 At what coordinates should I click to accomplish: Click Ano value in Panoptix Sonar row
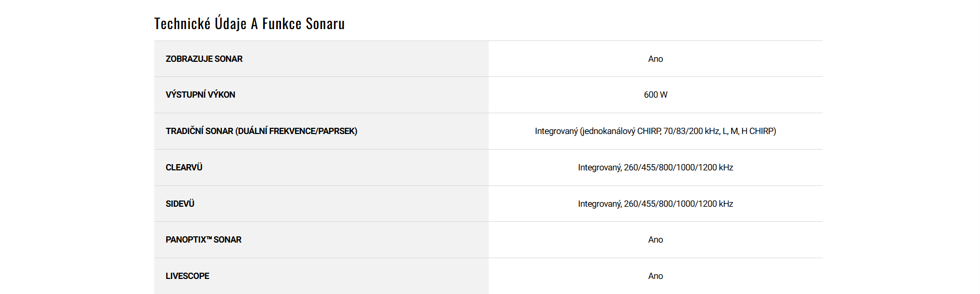tap(655, 240)
